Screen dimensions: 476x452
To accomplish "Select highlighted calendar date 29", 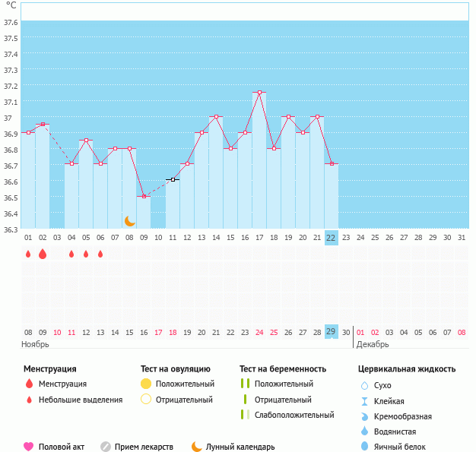I will click(331, 331).
